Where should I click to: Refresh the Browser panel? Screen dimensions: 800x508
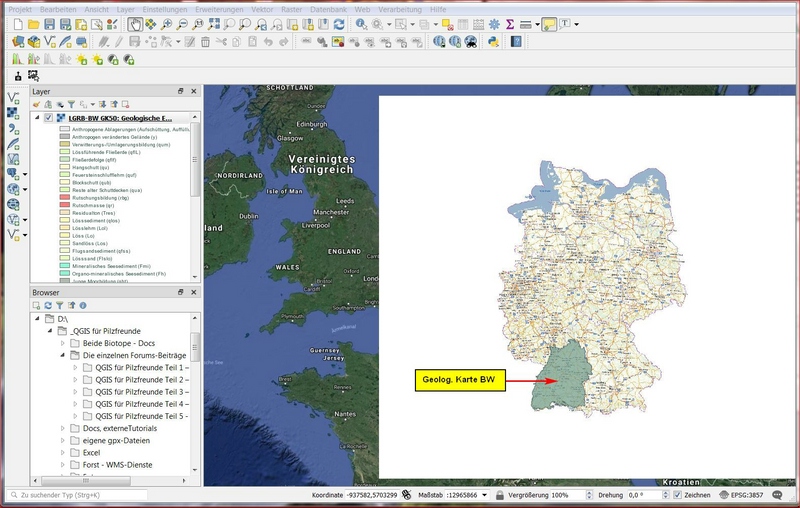pos(47,305)
